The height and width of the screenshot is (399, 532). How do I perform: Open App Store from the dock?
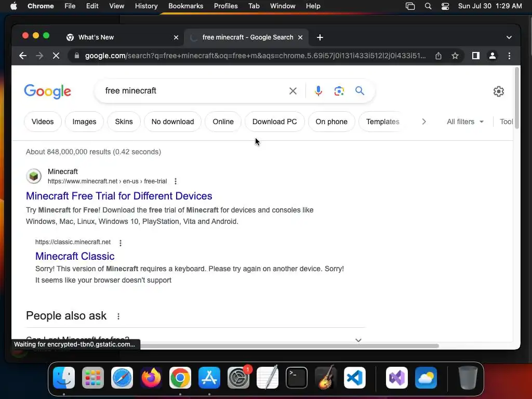[x=209, y=378]
